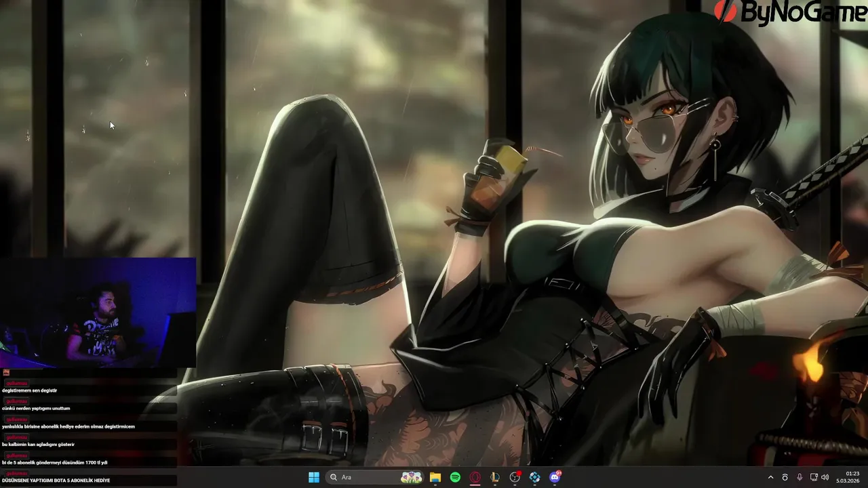The height and width of the screenshot is (488, 868).
Task: Show hidden system tray icons
Action: tap(770, 477)
